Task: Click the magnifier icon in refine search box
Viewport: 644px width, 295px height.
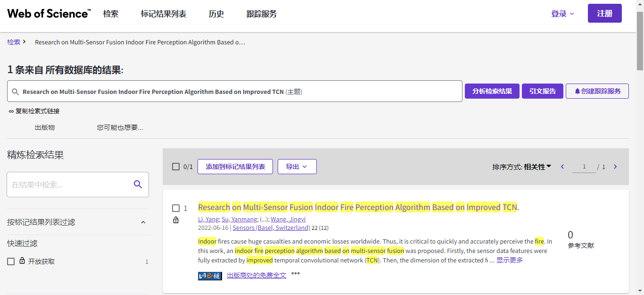Action: pyautogui.click(x=138, y=185)
